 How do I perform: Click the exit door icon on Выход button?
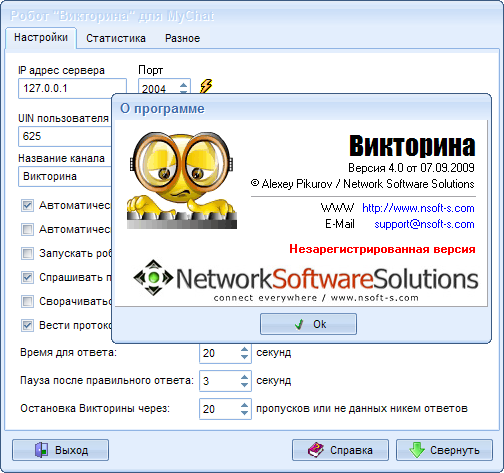coord(41,450)
